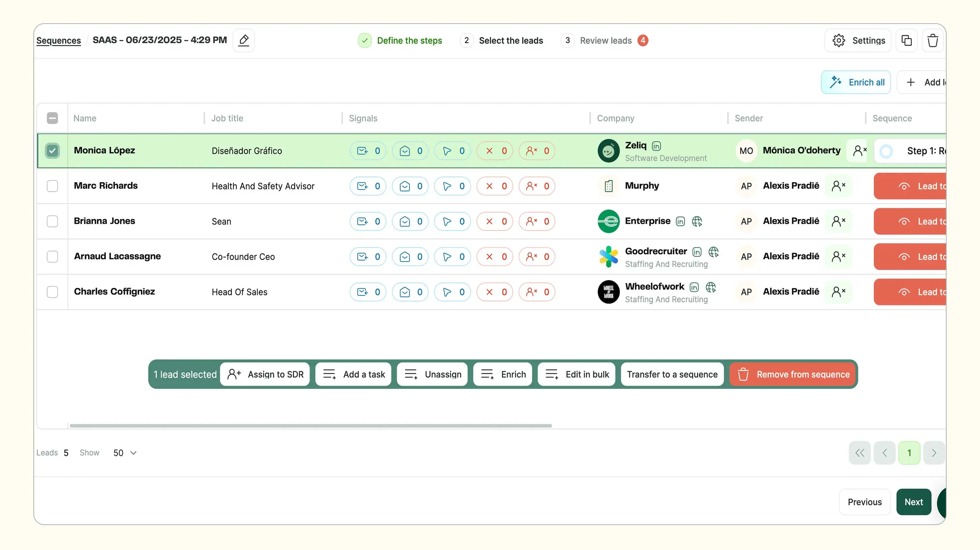
Task: Check the Marc Richards row checkbox
Action: click(x=52, y=186)
